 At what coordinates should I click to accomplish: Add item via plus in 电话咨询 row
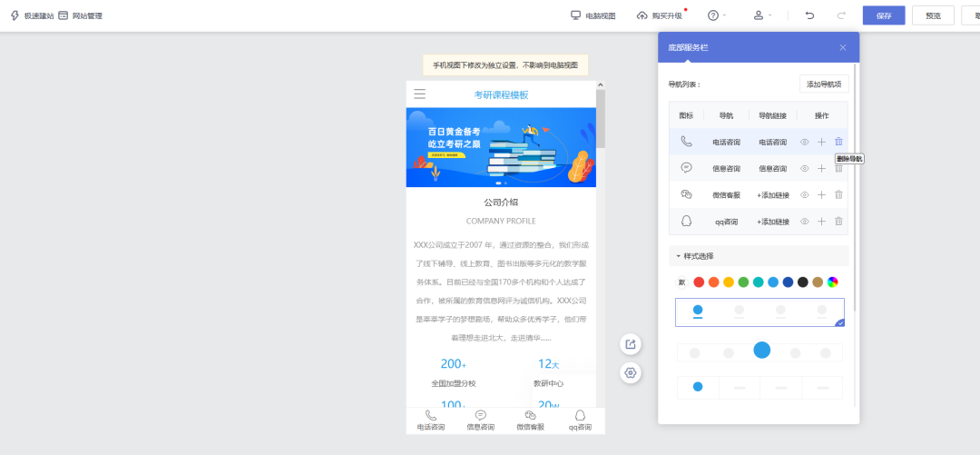(x=821, y=142)
